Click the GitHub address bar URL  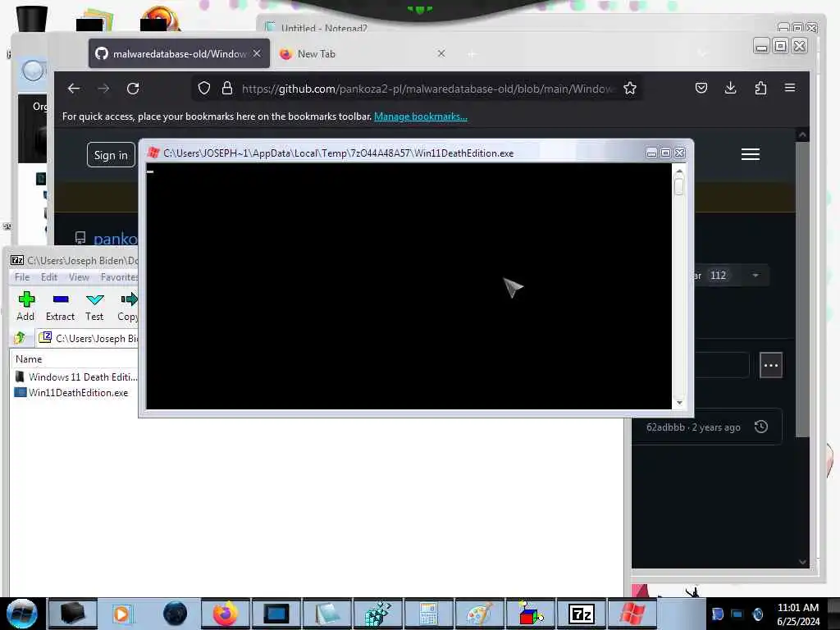(x=427, y=89)
